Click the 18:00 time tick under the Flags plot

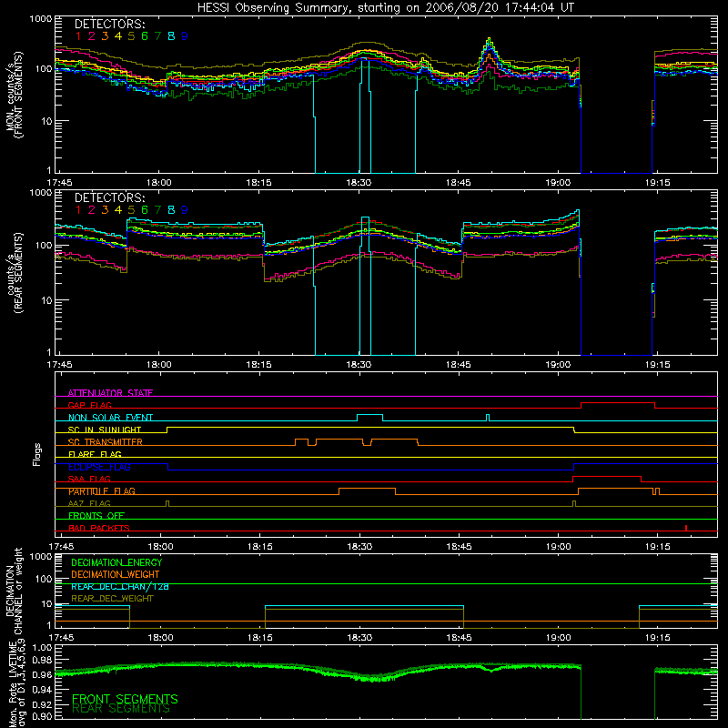tap(160, 547)
